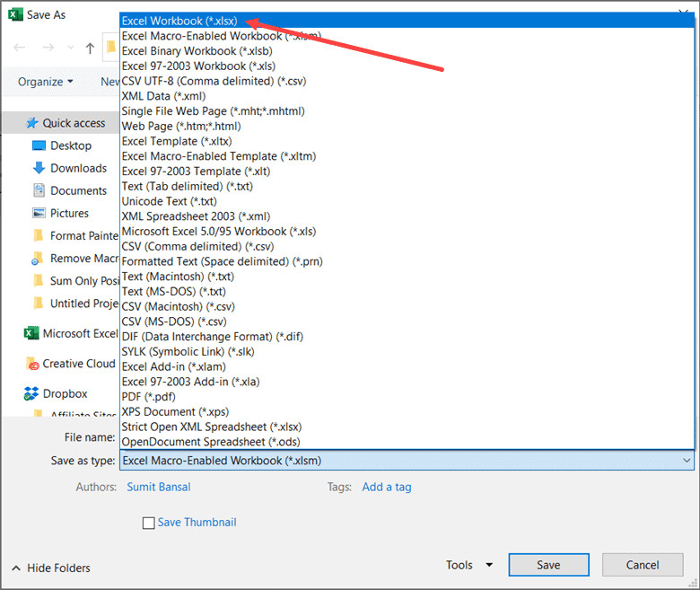
Task: Choose XML Data (*.xml)
Action: pos(407,96)
